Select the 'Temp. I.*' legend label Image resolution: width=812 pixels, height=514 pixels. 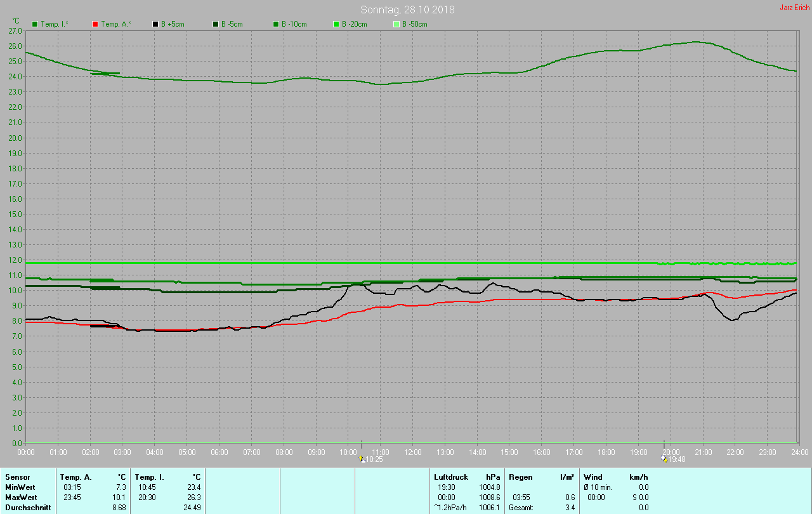coord(55,24)
